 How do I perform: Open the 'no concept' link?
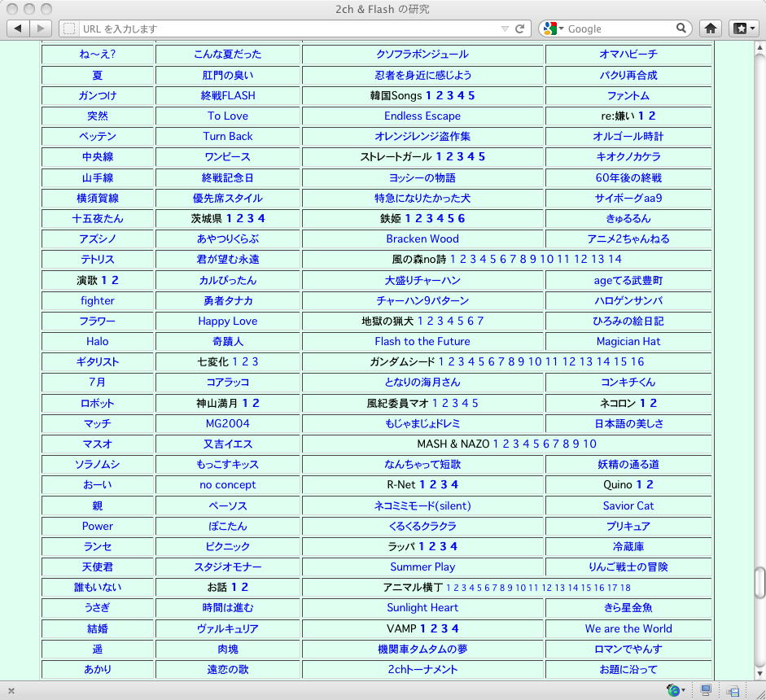point(228,484)
